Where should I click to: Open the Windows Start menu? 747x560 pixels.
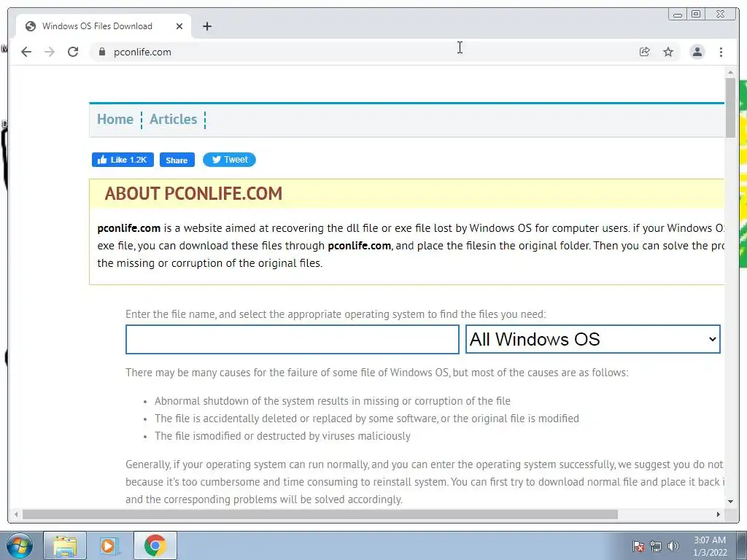click(19, 545)
